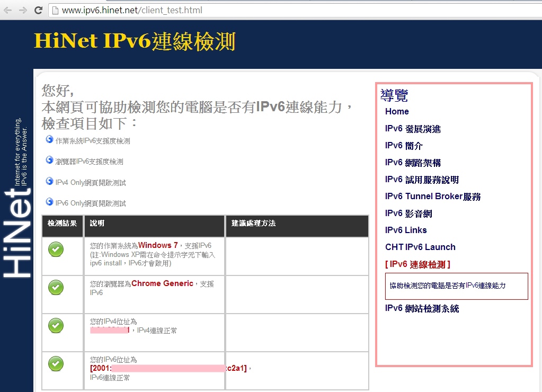Open the IPv6 網路架構 link
Image resolution: width=542 pixels, height=392 pixels.
coord(413,163)
